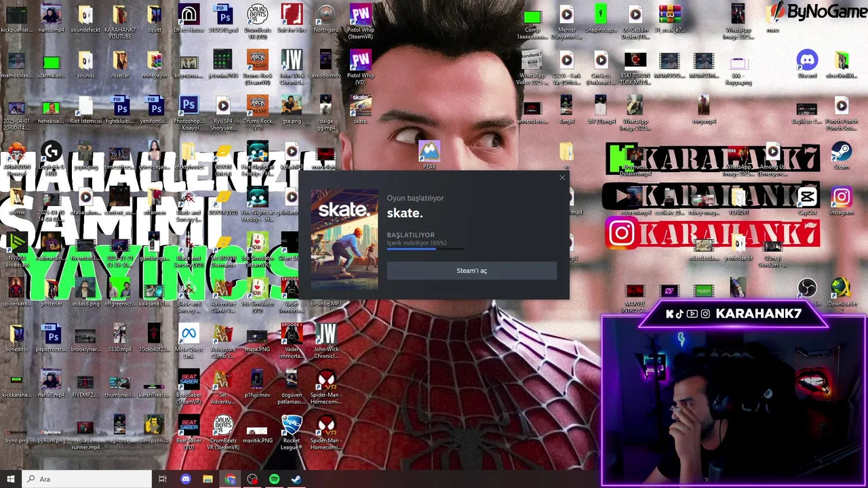868x488 pixels.
Task: Open the jetonini.PNG image file
Action: click(x=223, y=64)
